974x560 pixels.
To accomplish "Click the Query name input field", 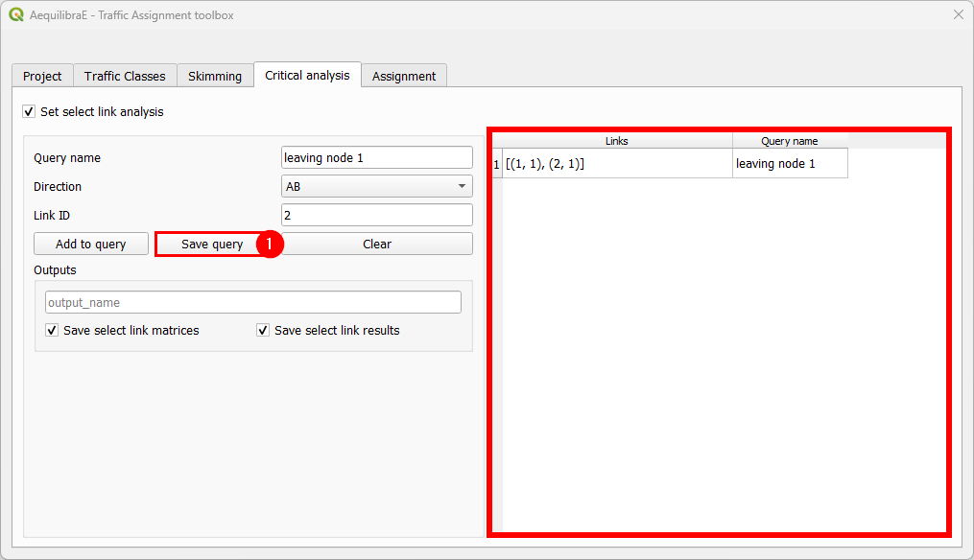I will [x=376, y=157].
